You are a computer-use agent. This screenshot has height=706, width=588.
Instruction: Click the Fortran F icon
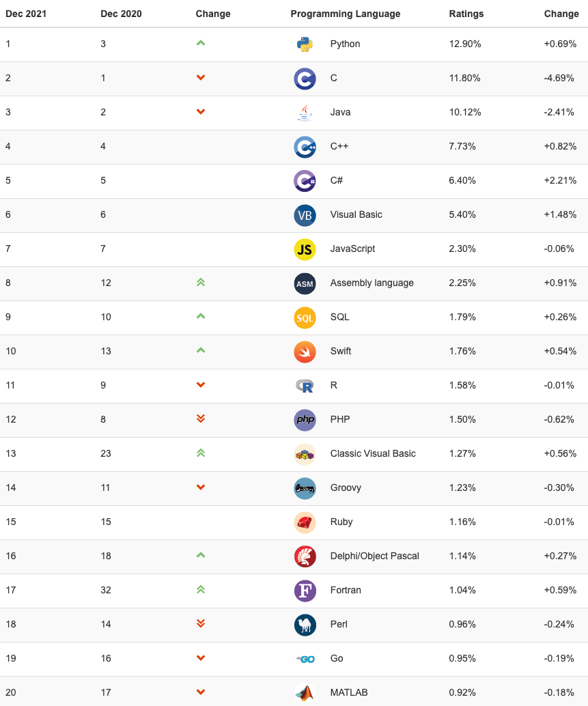(305, 591)
